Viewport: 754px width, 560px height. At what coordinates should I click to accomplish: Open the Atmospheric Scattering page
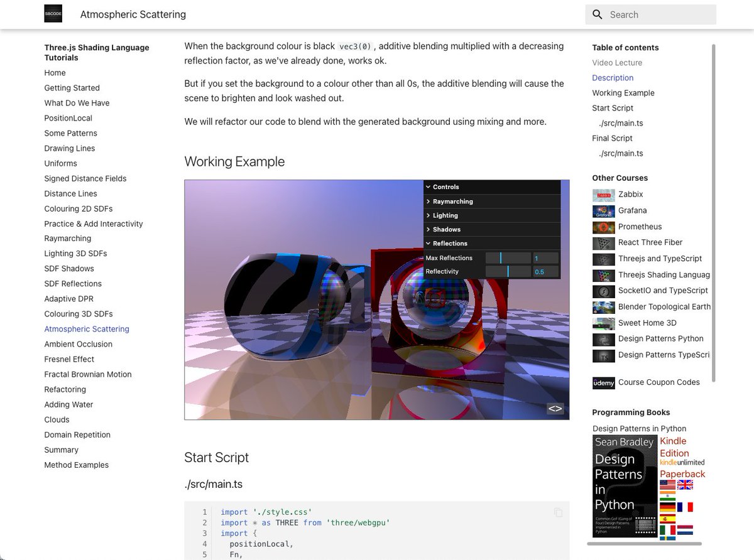tap(86, 328)
